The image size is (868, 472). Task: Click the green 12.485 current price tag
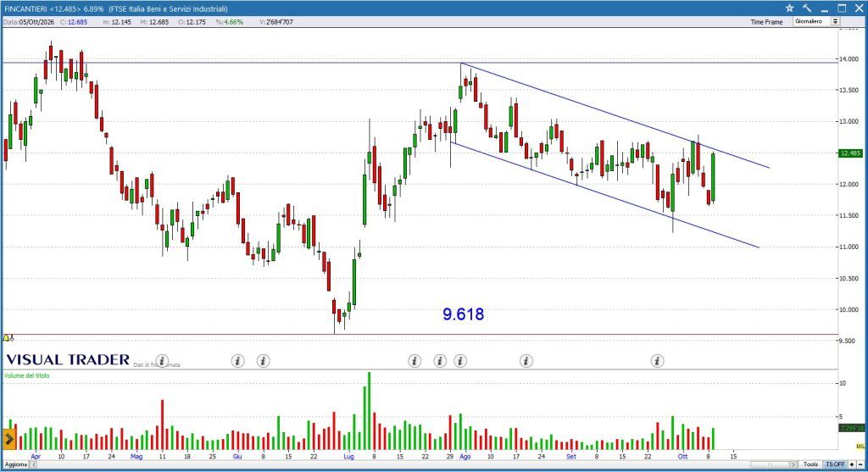pyautogui.click(x=851, y=153)
